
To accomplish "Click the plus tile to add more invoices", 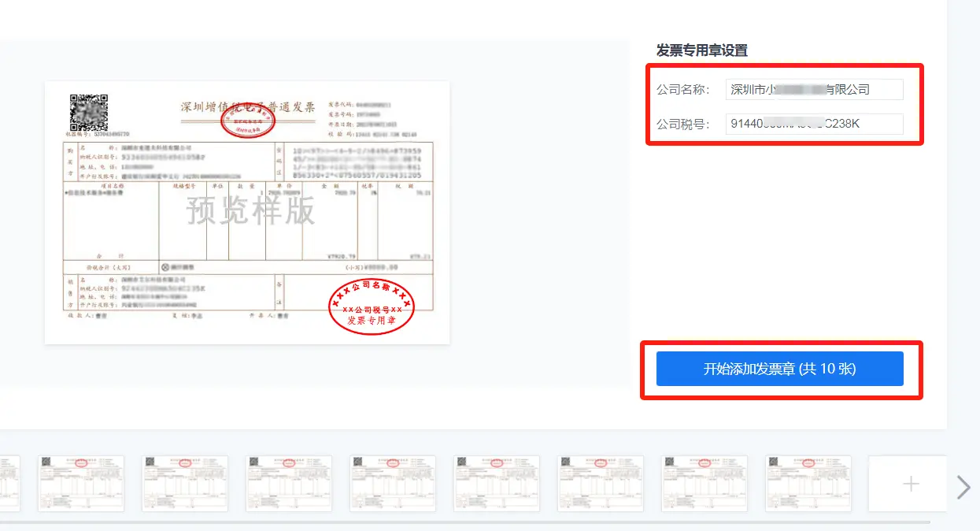I will [910, 484].
